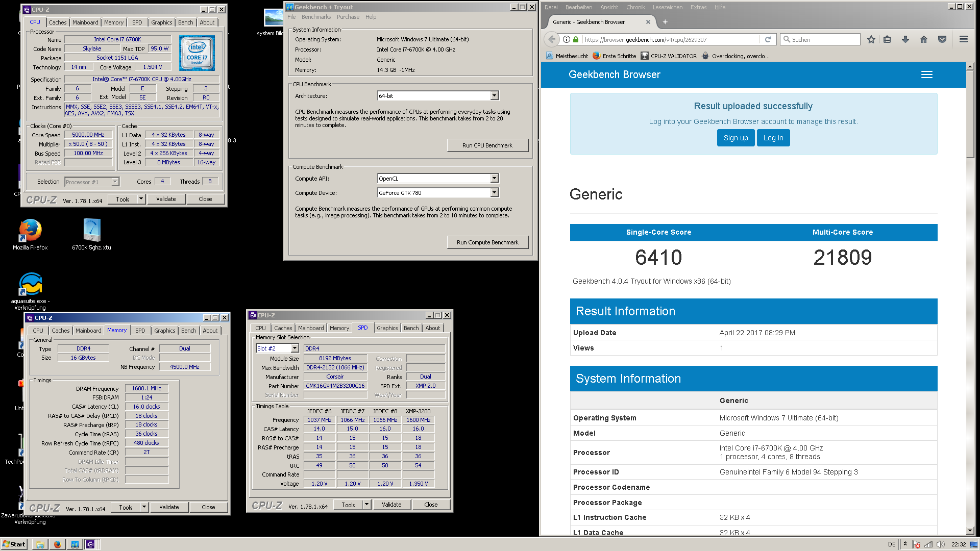The height and width of the screenshot is (551, 980).
Task: Click the Firefox URL address field
Action: (671, 39)
